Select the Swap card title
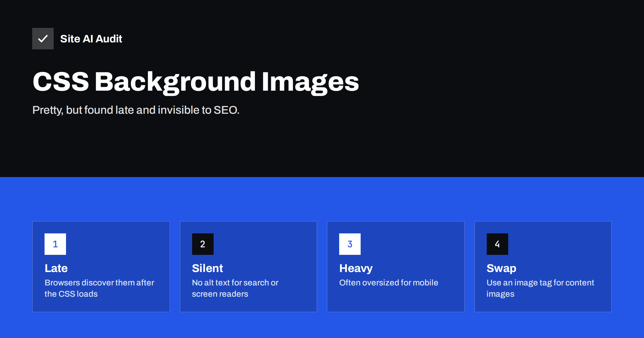 [502, 269]
